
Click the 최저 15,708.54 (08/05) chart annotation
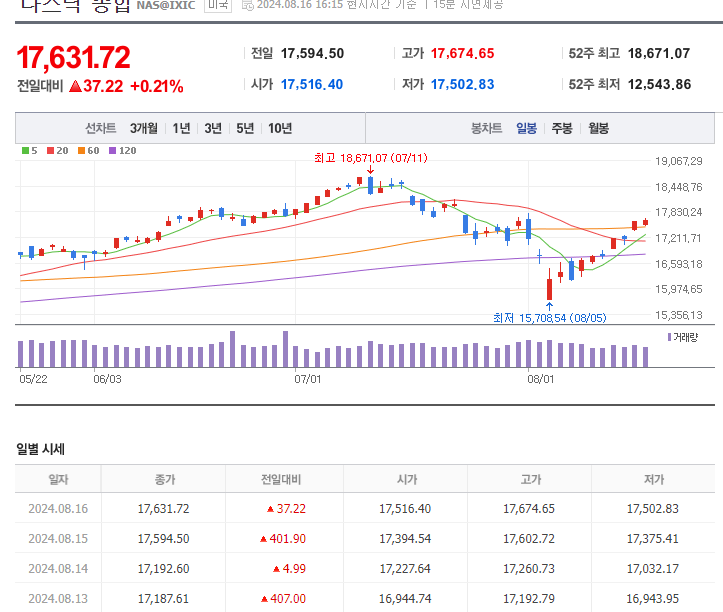point(550,318)
